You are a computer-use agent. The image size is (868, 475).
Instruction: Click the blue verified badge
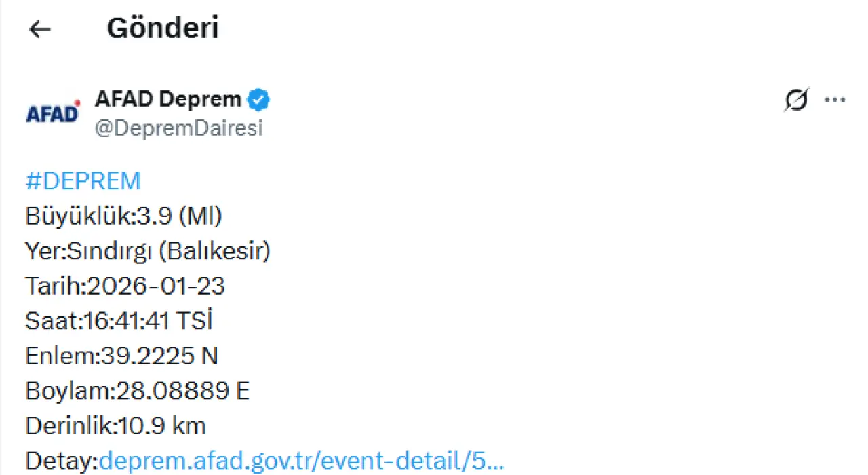tap(258, 100)
